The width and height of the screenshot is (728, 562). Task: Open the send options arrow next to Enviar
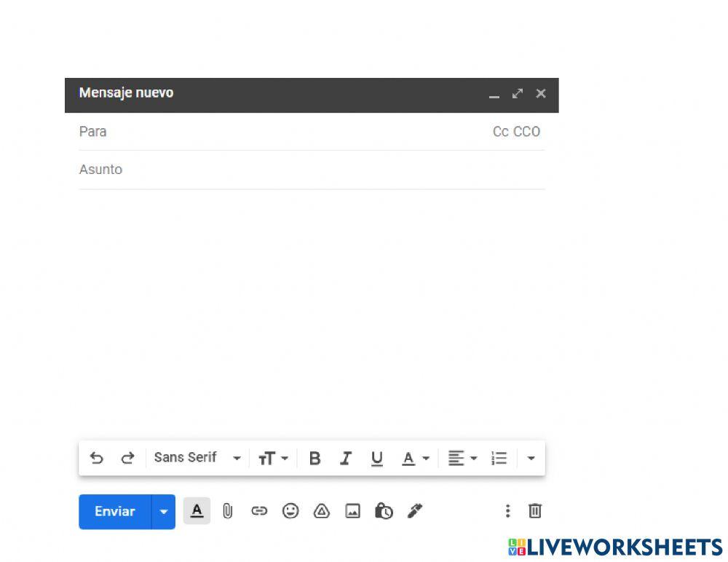(164, 512)
